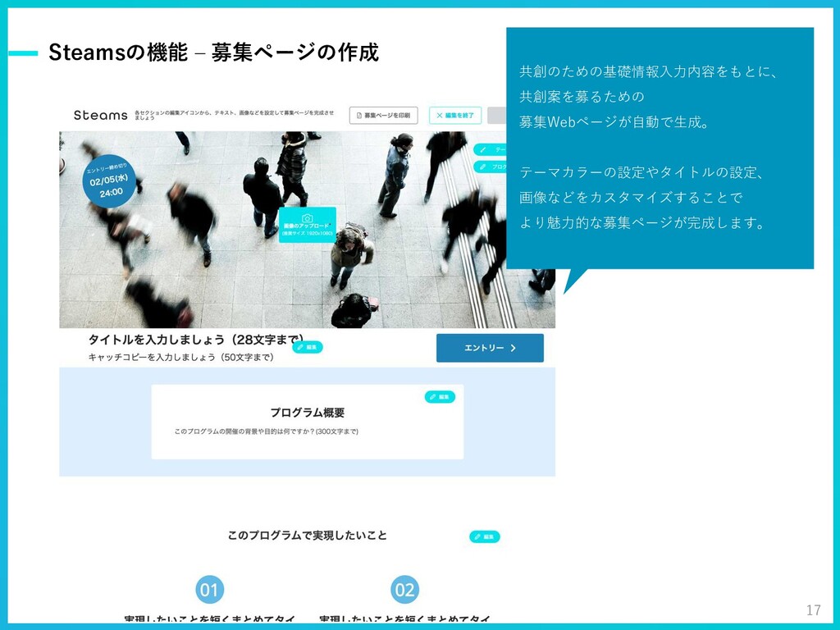Click the first pencil edit button on hero image
840x630 pixels.
[x=490, y=150]
